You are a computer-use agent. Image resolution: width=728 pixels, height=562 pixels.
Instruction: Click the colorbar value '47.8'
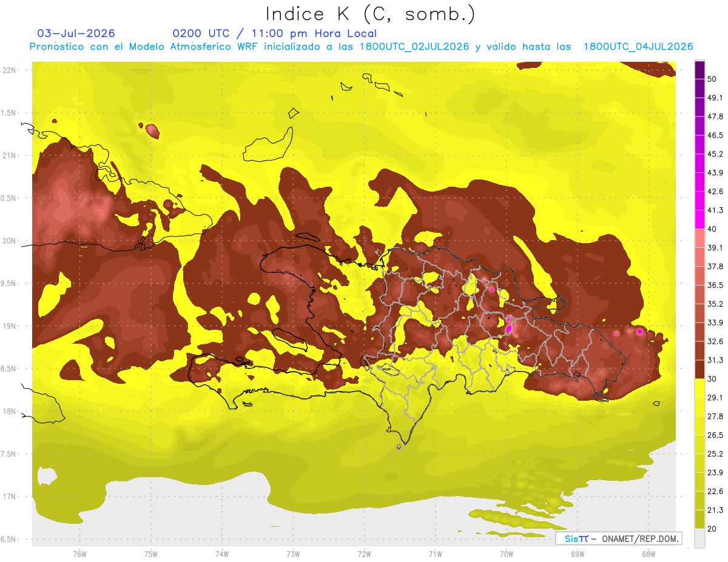pyautogui.click(x=715, y=116)
